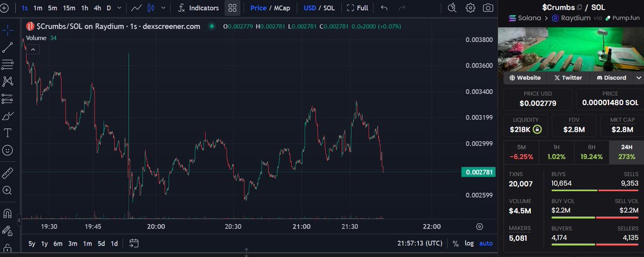Select the Text annotation tool

[8, 133]
